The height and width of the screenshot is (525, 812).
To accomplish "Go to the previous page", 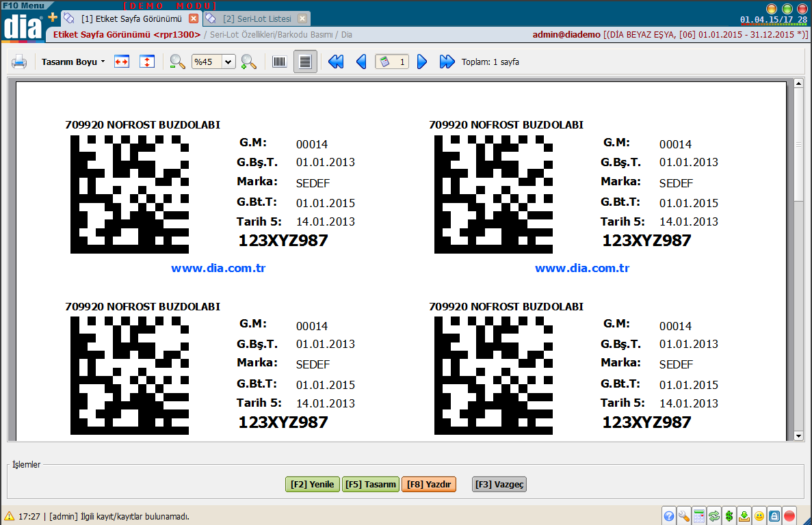I will point(361,62).
